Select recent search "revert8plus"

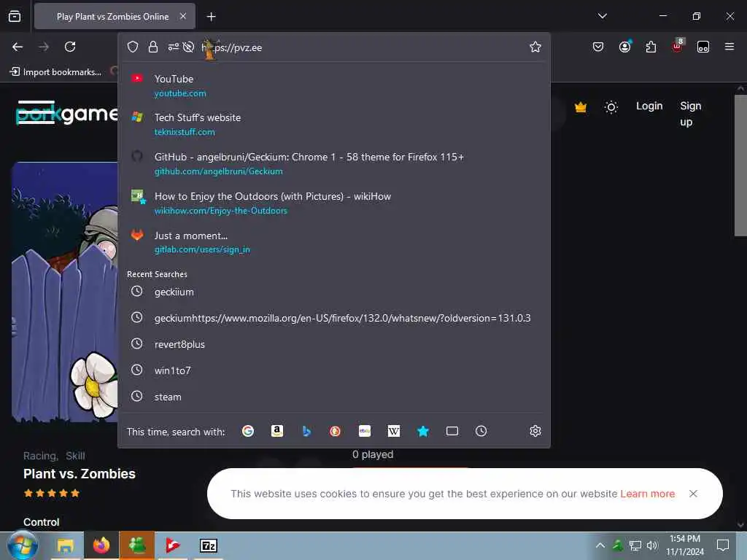tap(333, 344)
